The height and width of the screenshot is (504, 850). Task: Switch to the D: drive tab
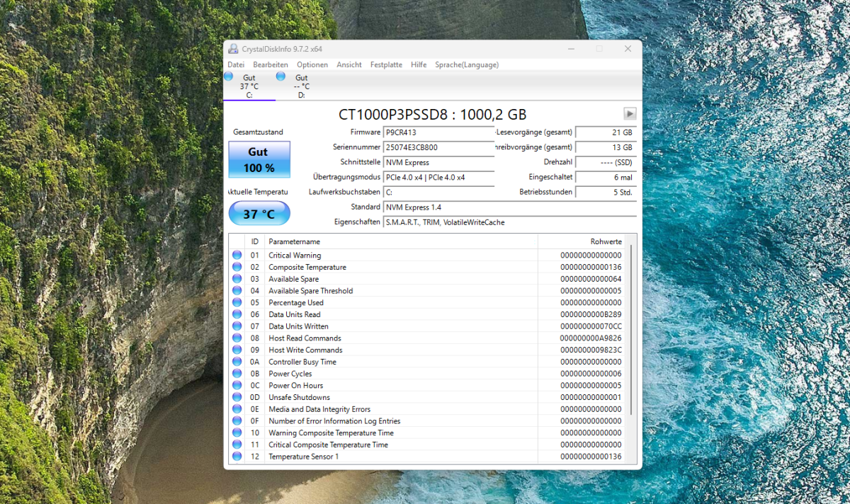(302, 85)
